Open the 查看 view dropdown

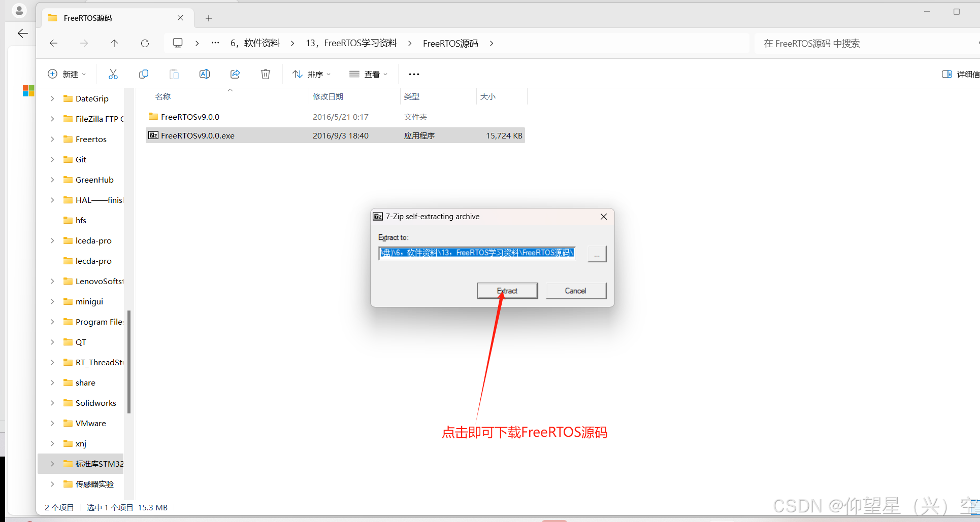pos(369,74)
